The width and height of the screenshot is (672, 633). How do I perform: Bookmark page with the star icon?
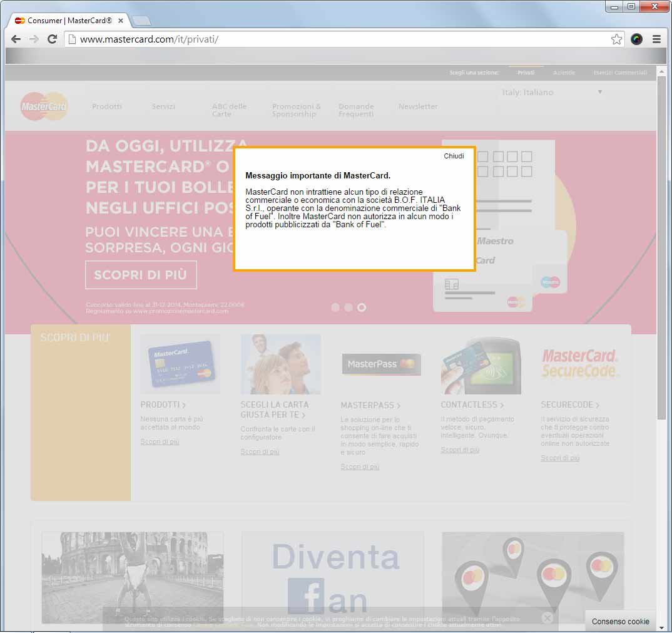tap(616, 39)
